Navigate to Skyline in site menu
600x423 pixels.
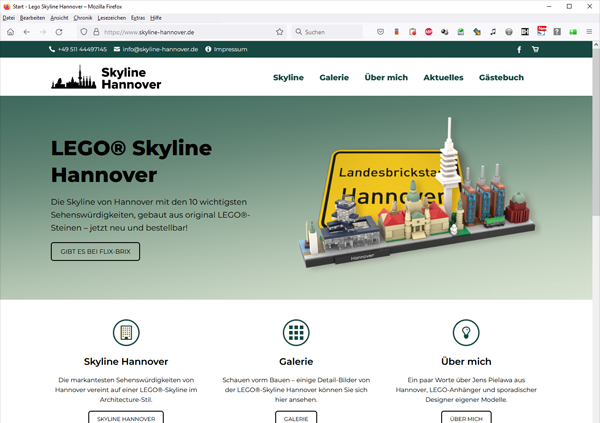tap(288, 78)
